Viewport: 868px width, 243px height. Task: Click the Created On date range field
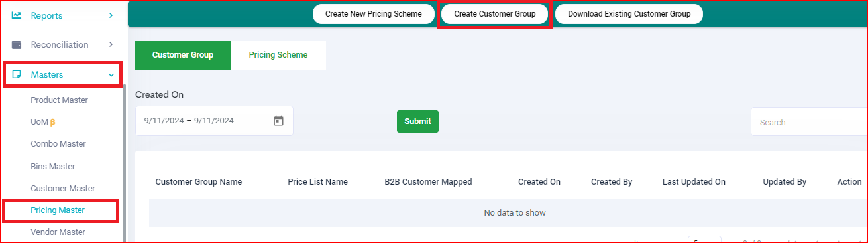(x=214, y=121)
